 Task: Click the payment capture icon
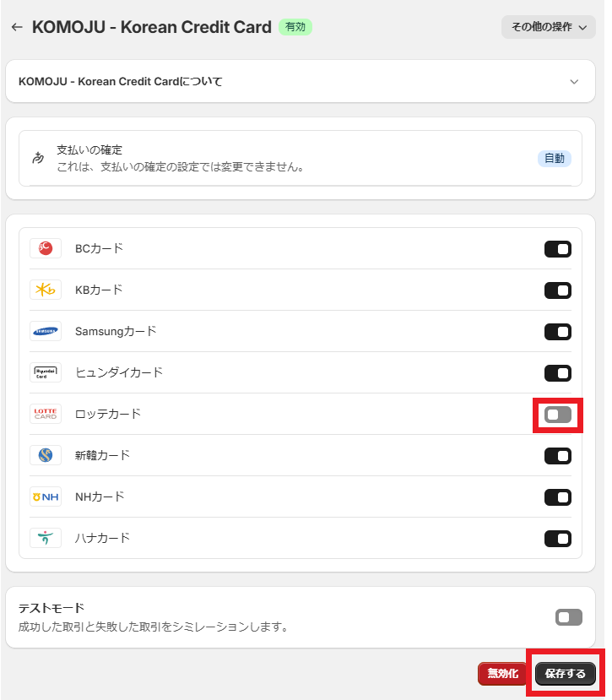click(x=37, y=158)
